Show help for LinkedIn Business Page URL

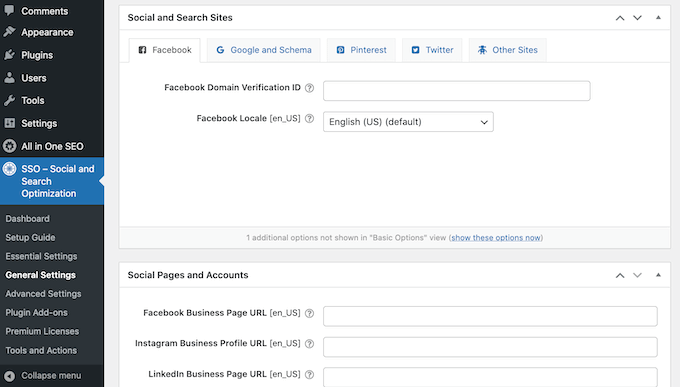click(309, 374)
